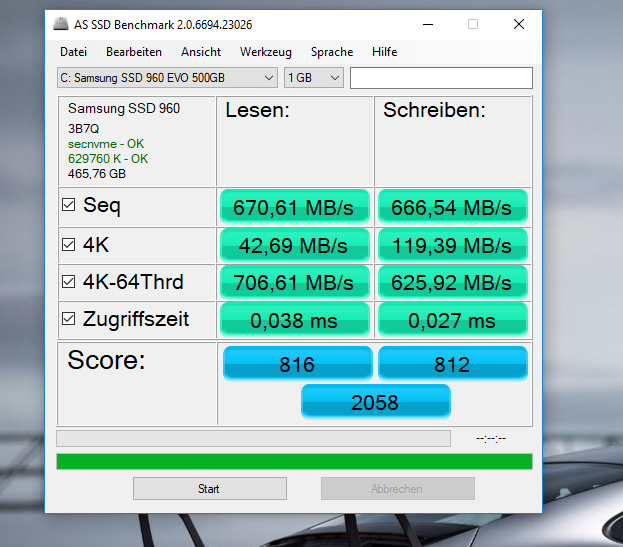
Task: Click the write score 812
Action: pos(453,364)
